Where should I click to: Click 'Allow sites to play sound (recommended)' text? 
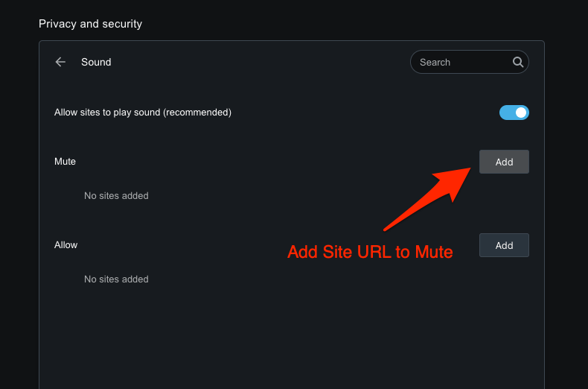click(142, 113)
